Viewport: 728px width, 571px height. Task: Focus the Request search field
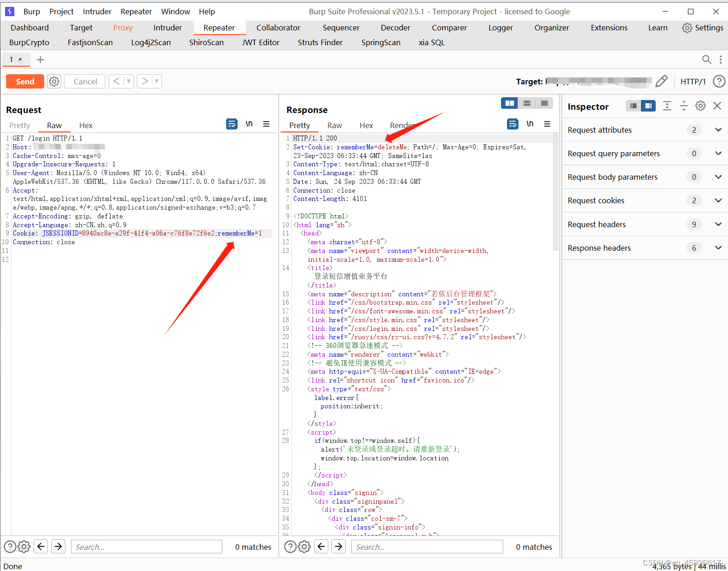147,547
